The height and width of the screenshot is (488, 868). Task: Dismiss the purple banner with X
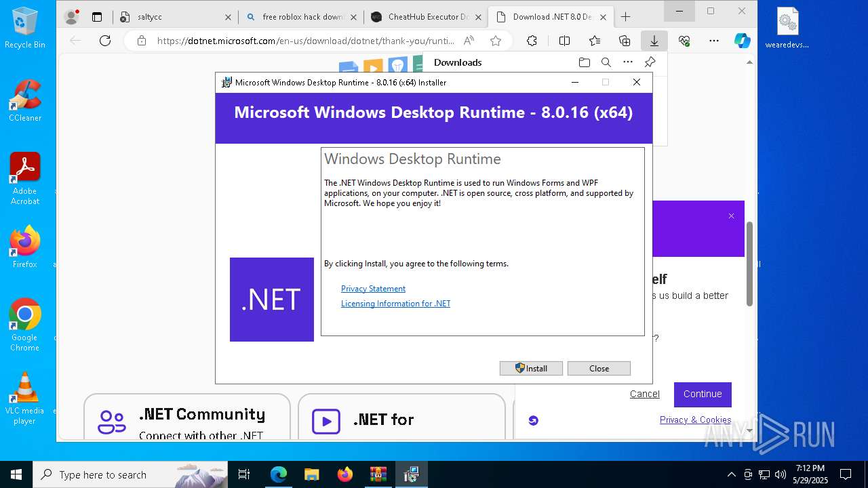(731, 216)
